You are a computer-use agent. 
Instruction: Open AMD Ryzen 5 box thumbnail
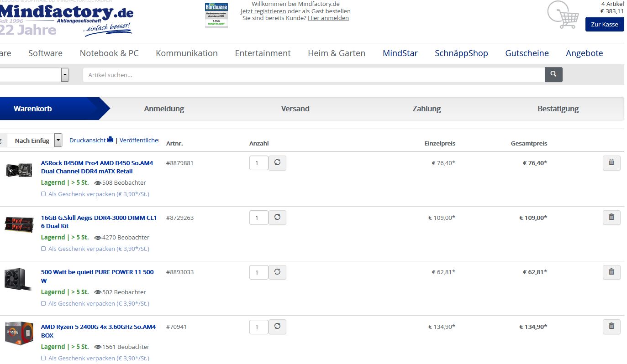click(x=19, y=333)
